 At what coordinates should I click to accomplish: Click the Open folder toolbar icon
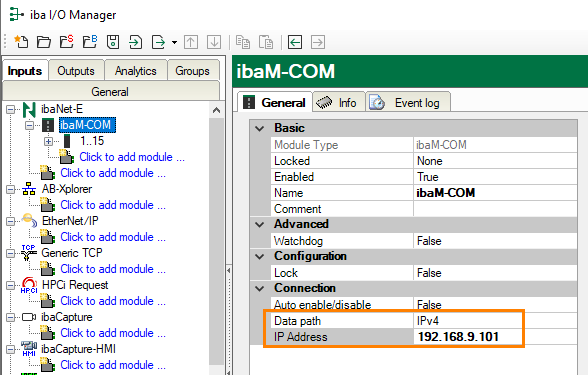click(x=44, y=42)
